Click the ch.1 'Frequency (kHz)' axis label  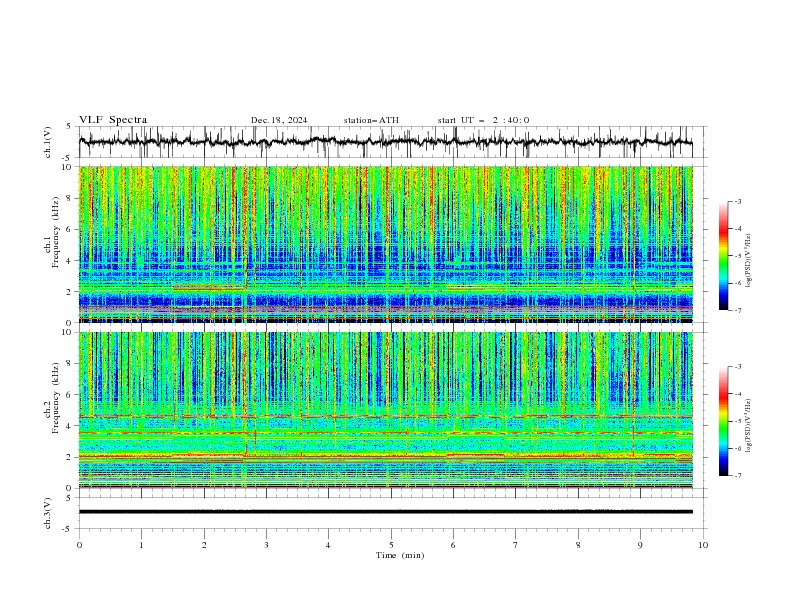click(x=55, y=232)
